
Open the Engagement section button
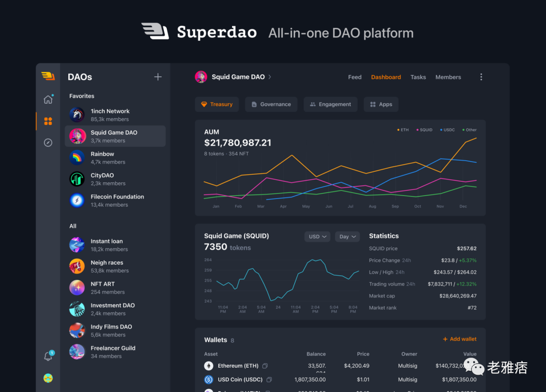tap(330, 105)
